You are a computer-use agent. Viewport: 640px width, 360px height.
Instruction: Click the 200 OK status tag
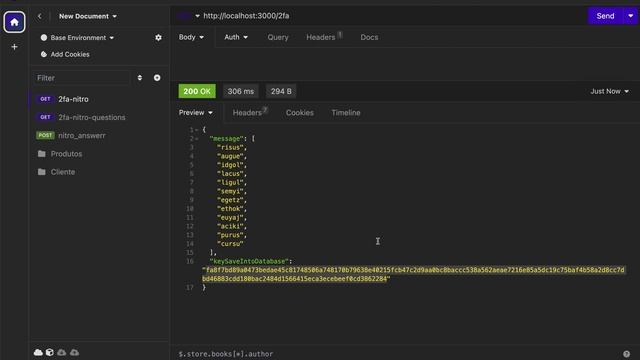[197, 91]
